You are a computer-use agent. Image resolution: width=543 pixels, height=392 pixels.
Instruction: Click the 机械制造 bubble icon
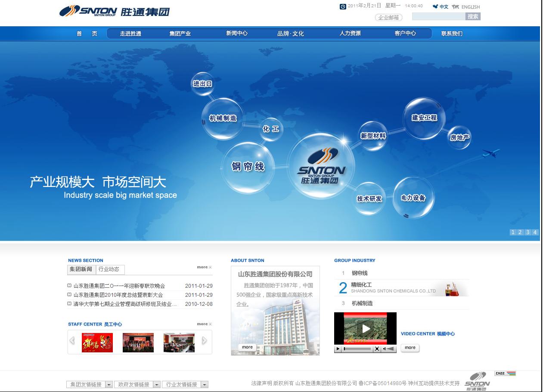coord(223,118)
